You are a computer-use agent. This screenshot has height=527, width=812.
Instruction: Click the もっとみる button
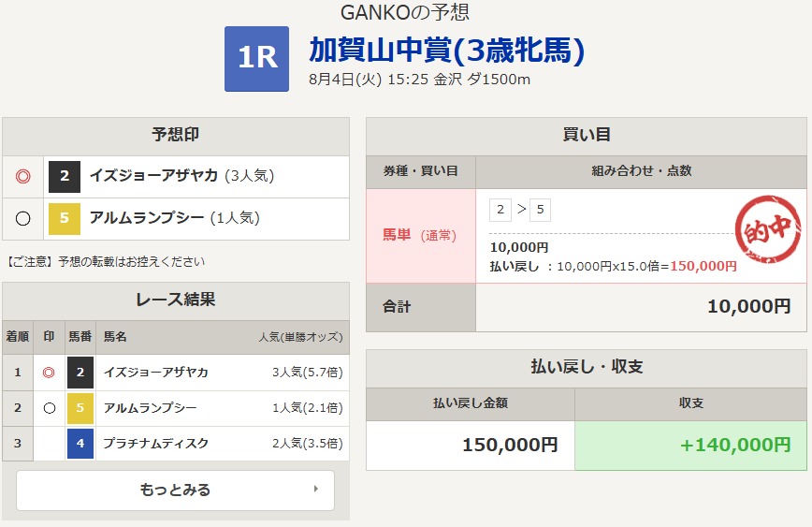[175, 490]
